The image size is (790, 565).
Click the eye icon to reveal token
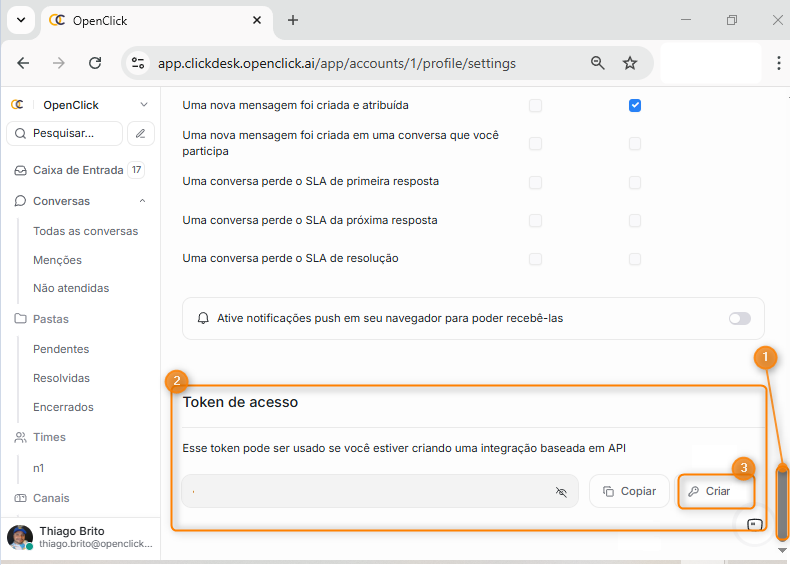click(561, 492)
